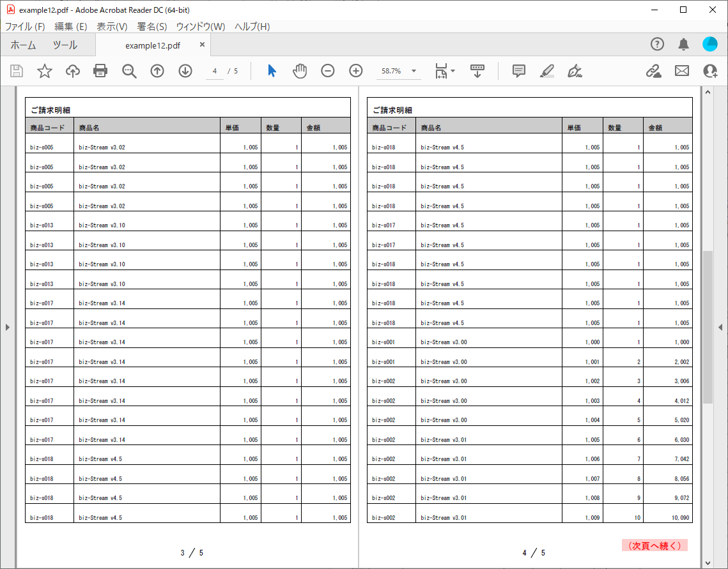Add a sticky note comment

click(x=518, y=71)
